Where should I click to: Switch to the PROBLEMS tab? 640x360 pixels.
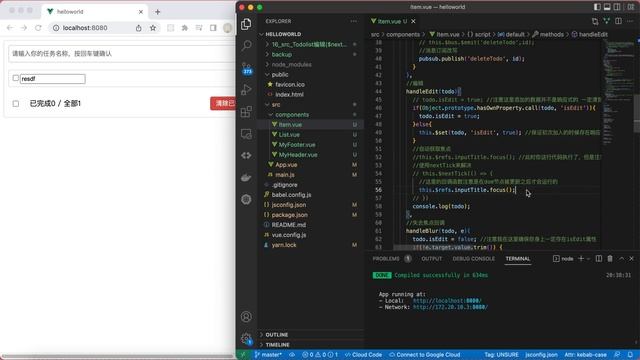pos(386,258)
